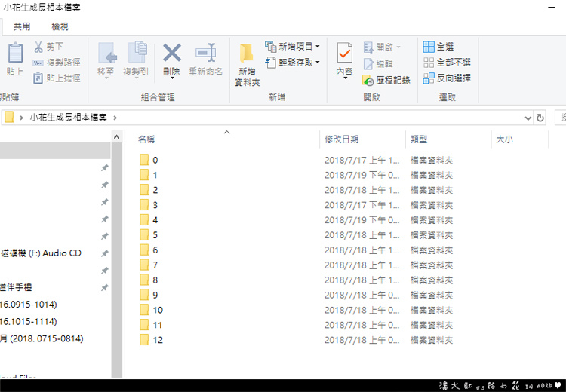The image size is (566, 392).
Task: Sort by Type (類型) column header
Action: pyautogui.click(x=419, y=139)
